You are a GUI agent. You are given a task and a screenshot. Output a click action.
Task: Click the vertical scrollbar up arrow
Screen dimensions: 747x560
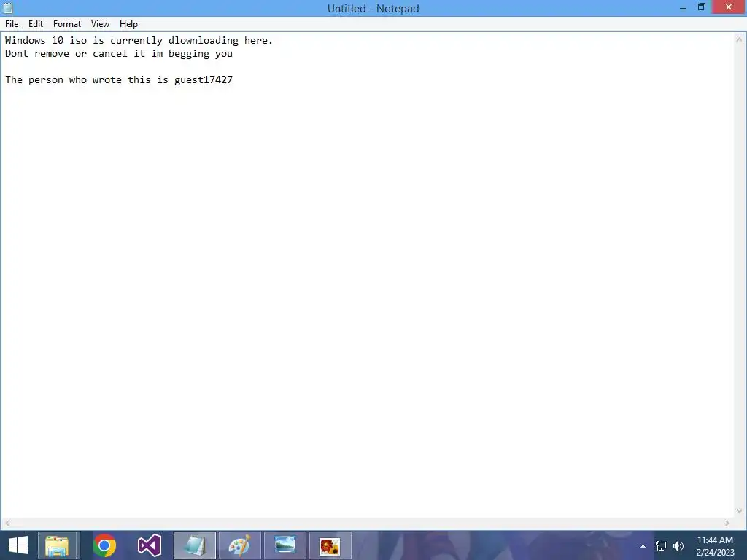point(739,39)
